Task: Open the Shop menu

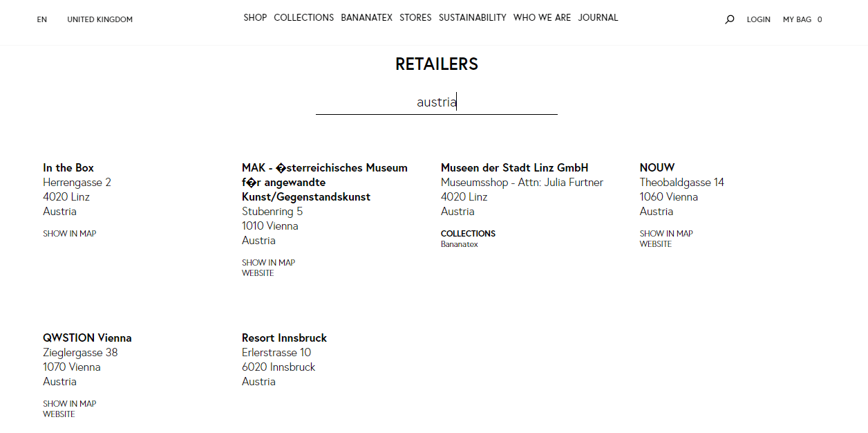Action: 255,17
